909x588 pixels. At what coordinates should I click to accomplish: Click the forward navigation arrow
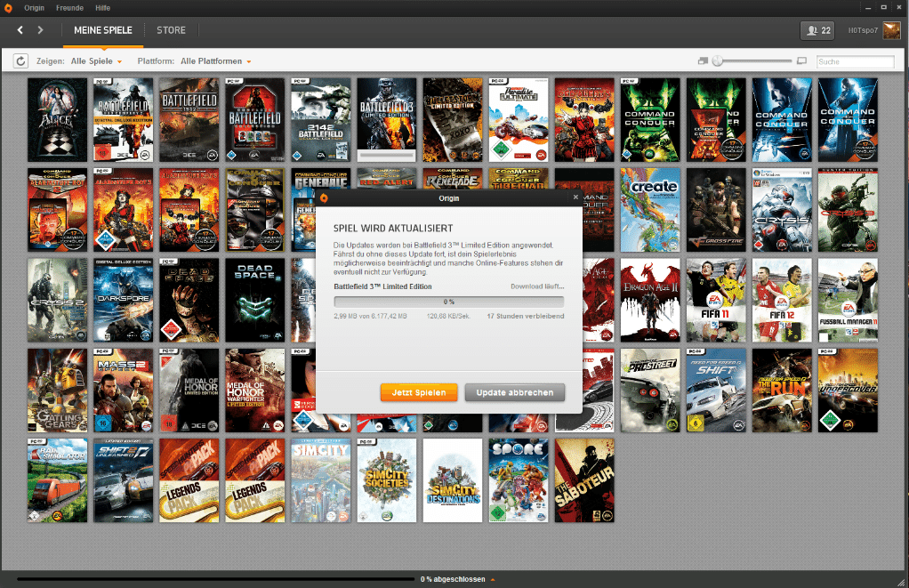(x=40, y=30)
